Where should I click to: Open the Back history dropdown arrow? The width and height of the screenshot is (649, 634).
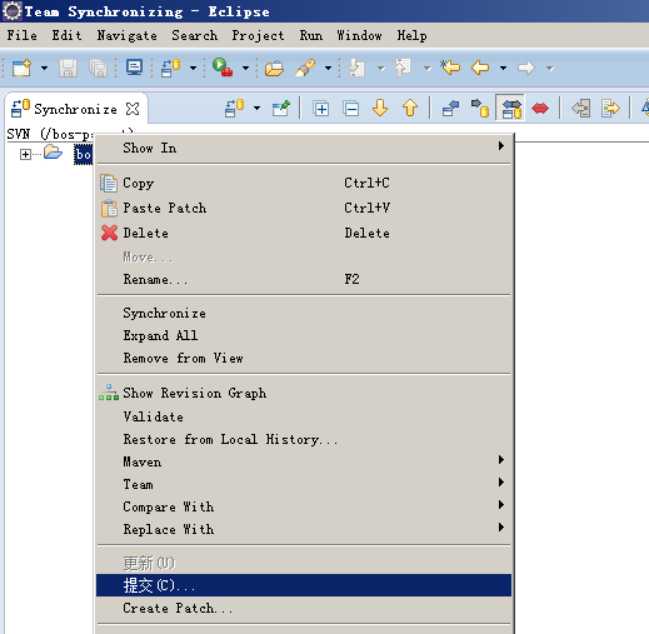click(x=503, y=67)
